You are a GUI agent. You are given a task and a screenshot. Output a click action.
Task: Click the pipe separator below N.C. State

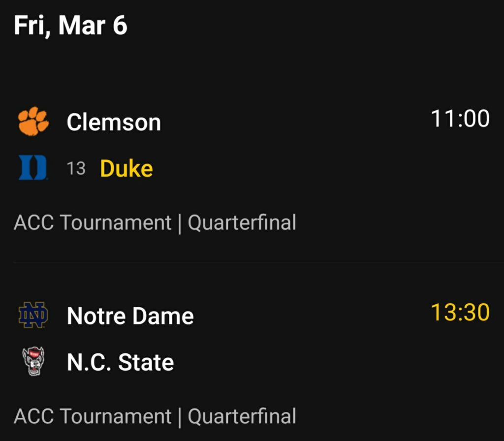(180, 417)
